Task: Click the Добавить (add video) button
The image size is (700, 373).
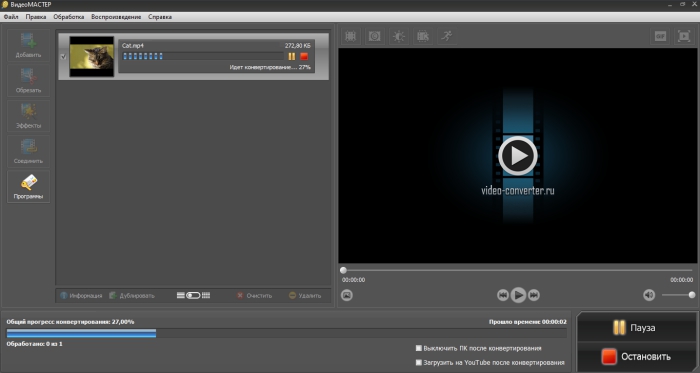Action: point(29,46)
